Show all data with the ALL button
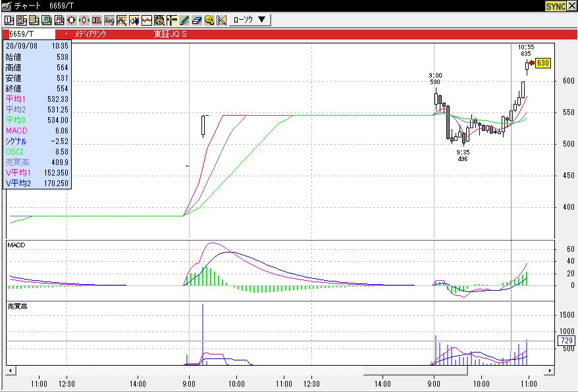578x392 pixels. click(x=97, y=20)
